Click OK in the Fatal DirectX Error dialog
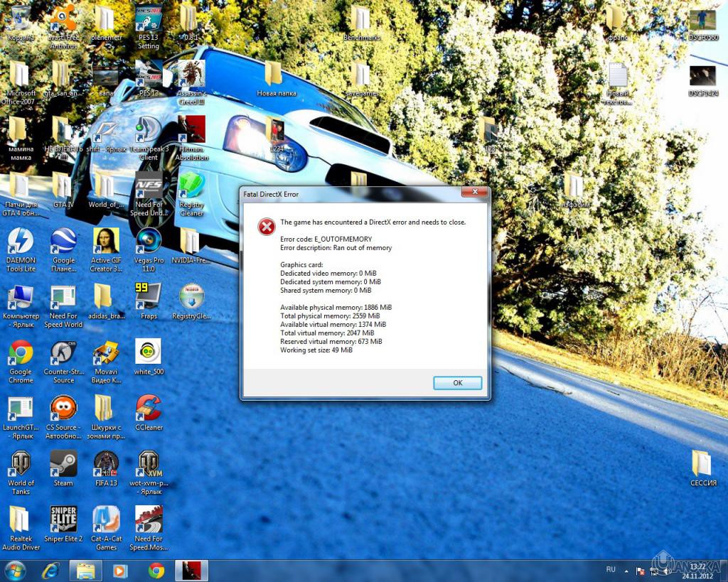The image size is (728, 582). 457,383
